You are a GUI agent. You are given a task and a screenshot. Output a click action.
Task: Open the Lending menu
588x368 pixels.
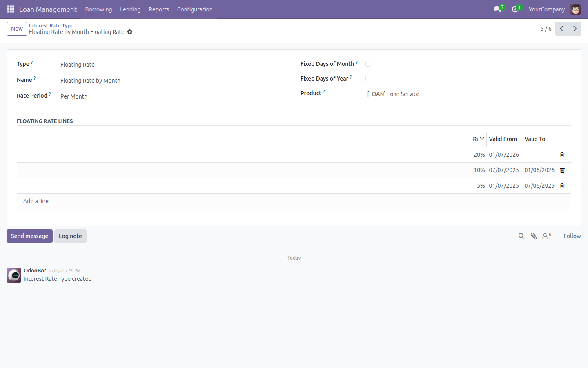point(130,9)
